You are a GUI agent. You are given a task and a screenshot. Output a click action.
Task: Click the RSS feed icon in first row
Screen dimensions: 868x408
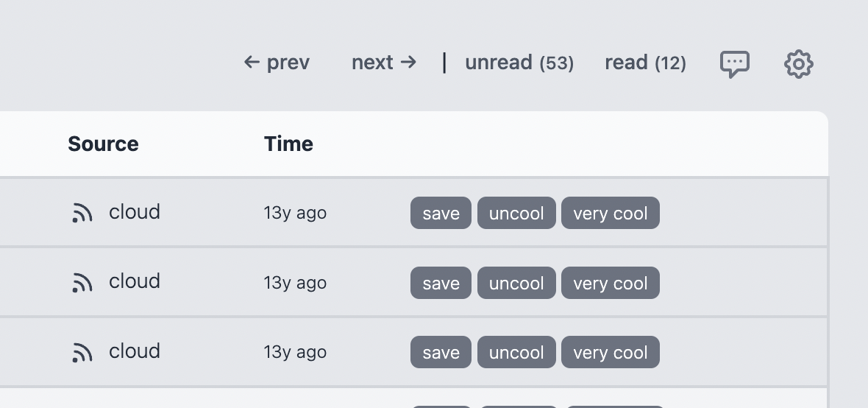pos(82,213)
